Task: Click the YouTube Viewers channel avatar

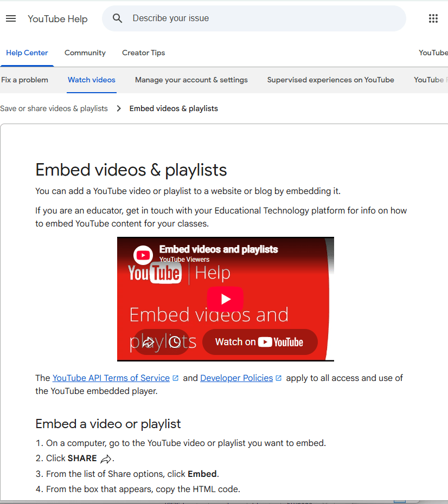Action: point(143,255)
